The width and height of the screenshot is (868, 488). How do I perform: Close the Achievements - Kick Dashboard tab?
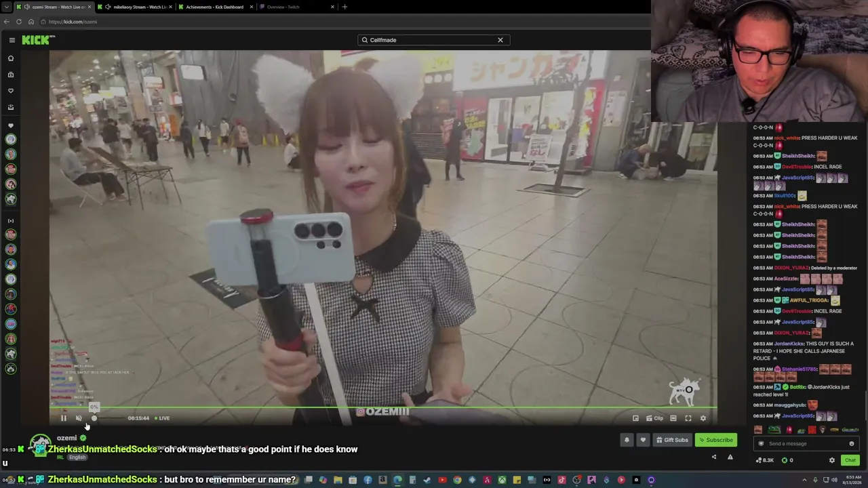tap(252, 7)
